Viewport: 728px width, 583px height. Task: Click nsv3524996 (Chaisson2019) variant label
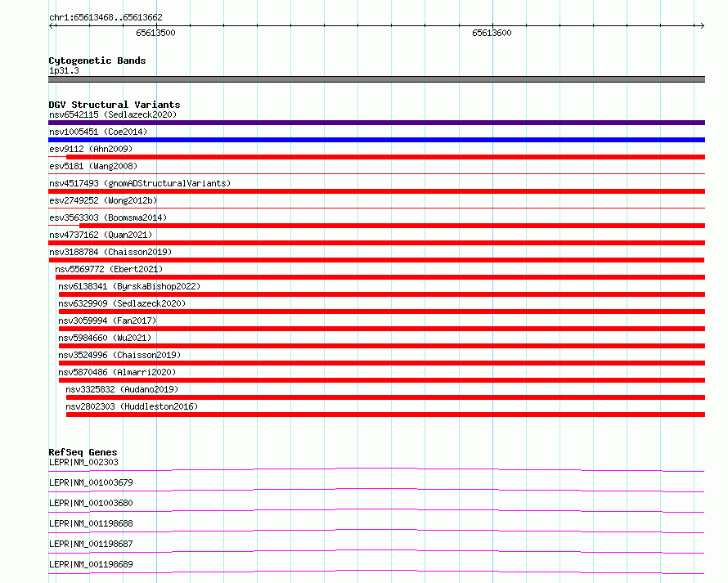tap(119, 355)
